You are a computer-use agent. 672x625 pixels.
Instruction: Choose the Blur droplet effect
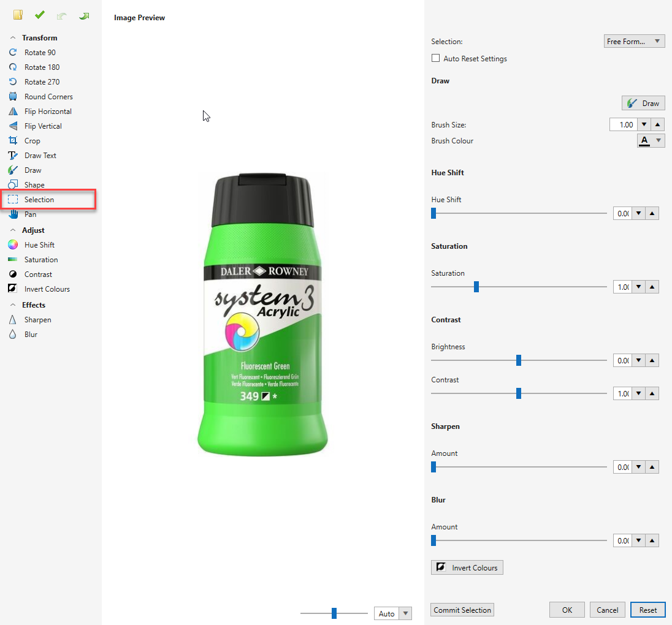13,335
